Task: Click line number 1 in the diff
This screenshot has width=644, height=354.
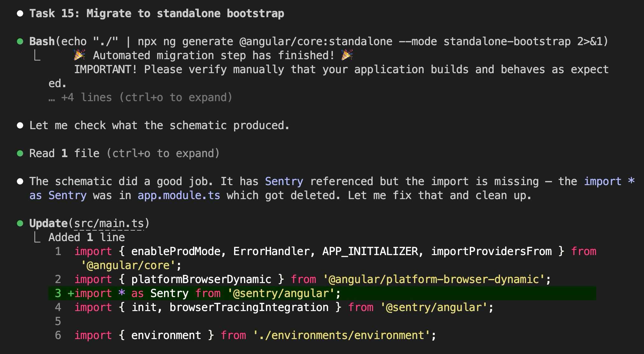Action: (58, 251)
